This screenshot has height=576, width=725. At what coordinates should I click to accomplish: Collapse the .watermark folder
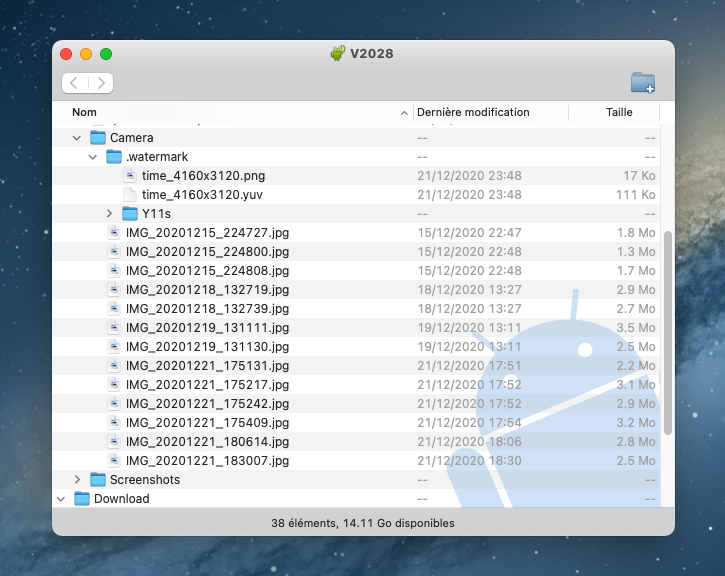[93, 157]
